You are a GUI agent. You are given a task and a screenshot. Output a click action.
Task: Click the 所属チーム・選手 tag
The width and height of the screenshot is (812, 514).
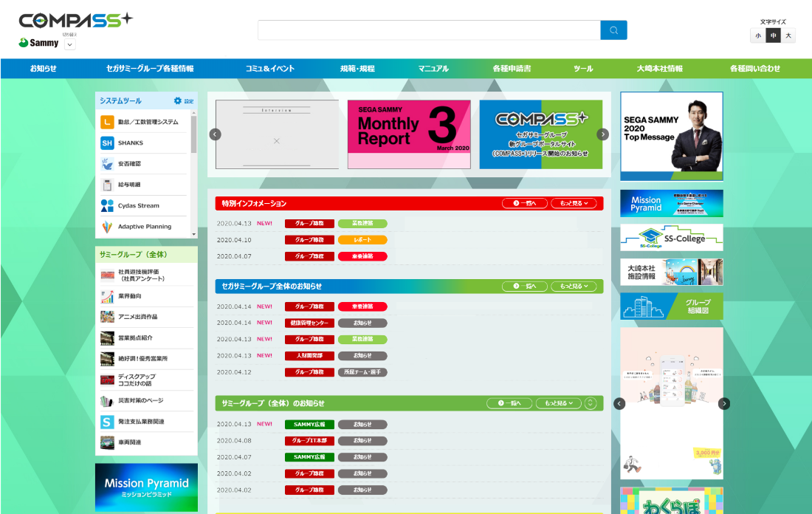362,372
